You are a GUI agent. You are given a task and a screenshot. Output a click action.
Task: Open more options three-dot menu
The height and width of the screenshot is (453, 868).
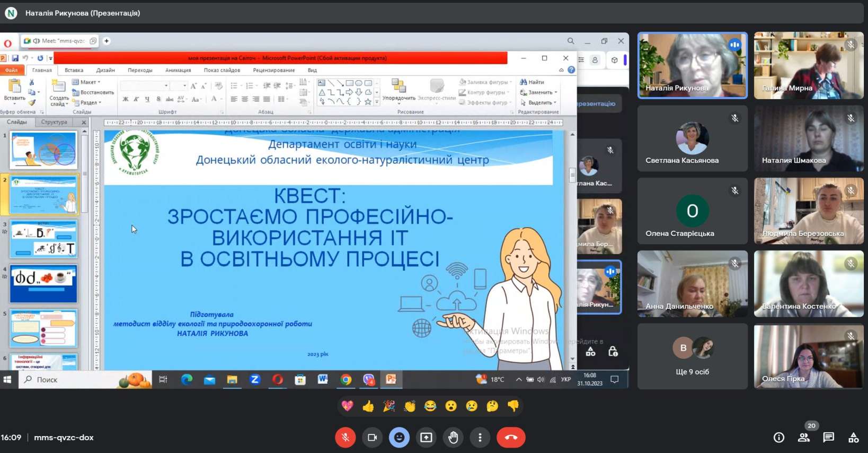pos(480,438)
